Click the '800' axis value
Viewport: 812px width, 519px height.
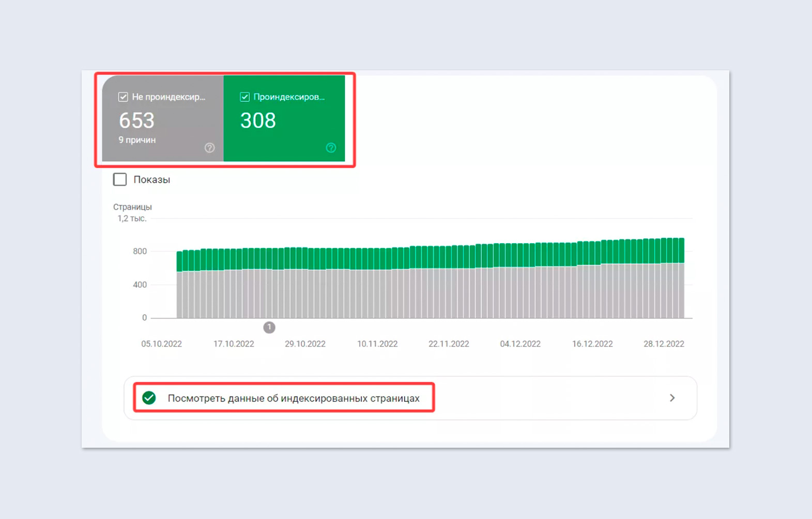coord(140,251)
